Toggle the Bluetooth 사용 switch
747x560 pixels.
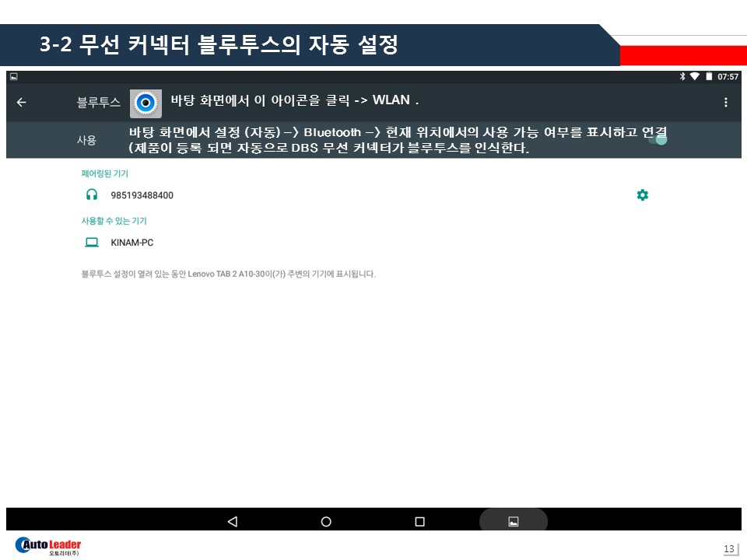[658, 139]
